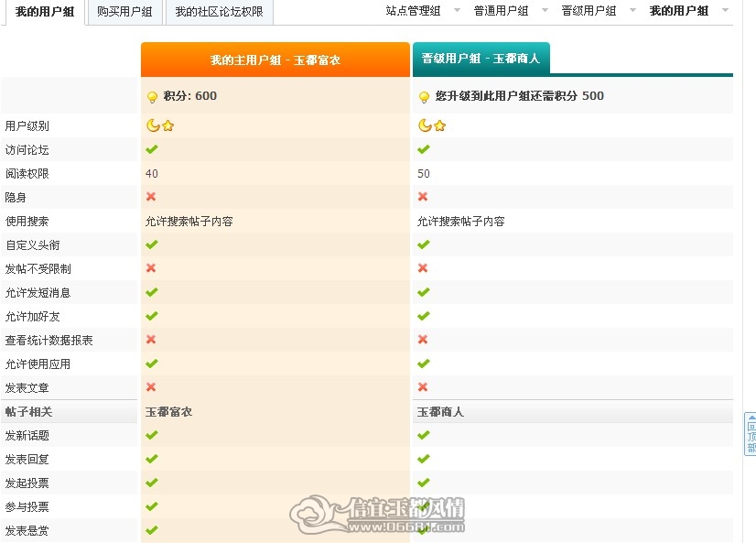
Task: Click 隐身 red cross in 玉都富农 column
Action: click(151, 197)
